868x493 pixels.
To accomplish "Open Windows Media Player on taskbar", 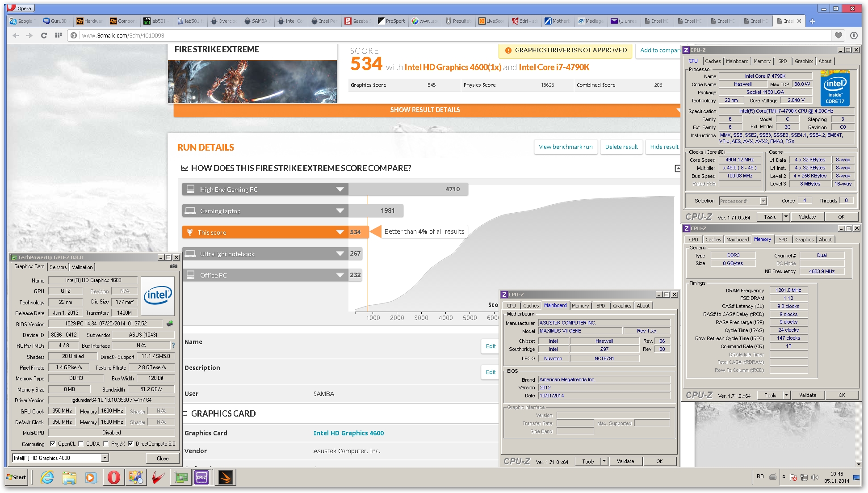I will 91,477.
